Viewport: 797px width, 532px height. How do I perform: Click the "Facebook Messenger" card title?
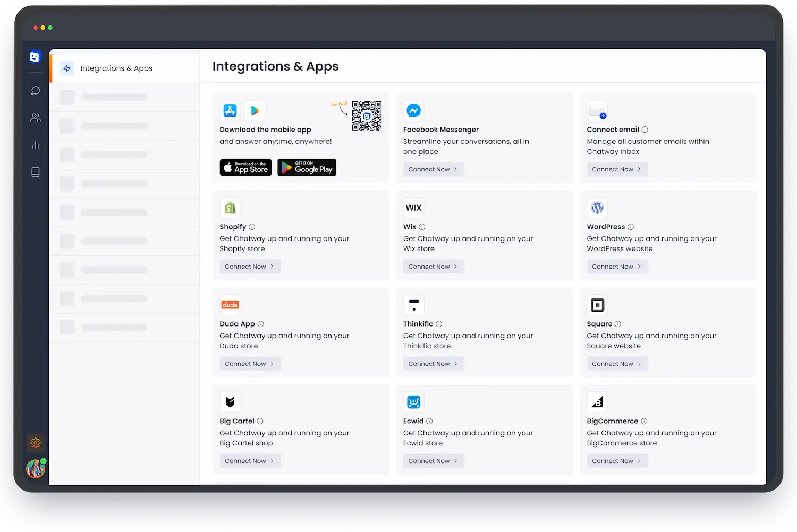coord(441,130)
